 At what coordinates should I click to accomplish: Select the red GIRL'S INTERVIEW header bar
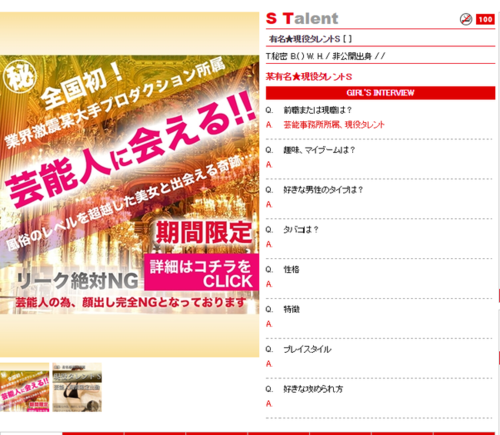coord(380,93)
